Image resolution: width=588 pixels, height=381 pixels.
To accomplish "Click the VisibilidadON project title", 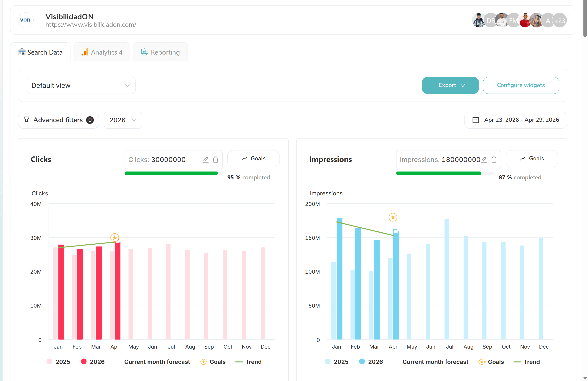I will tap(69, 17).
